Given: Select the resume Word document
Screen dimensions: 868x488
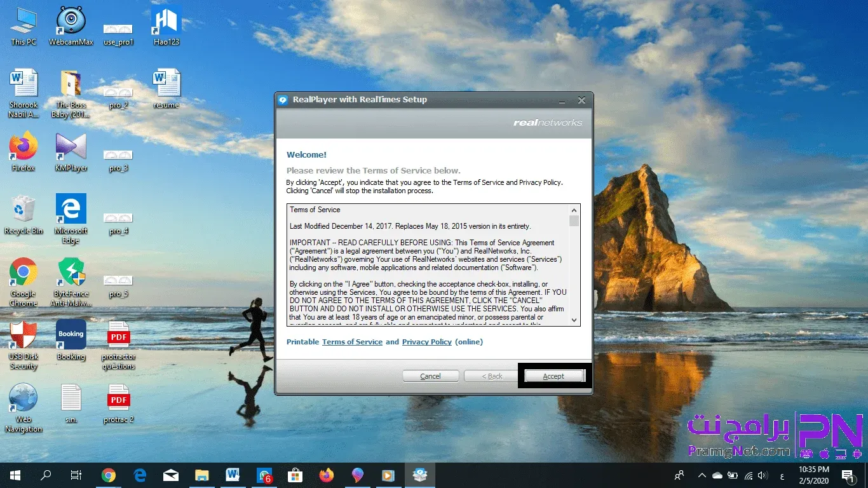Looking at the screenshot, I should (166, 89).
